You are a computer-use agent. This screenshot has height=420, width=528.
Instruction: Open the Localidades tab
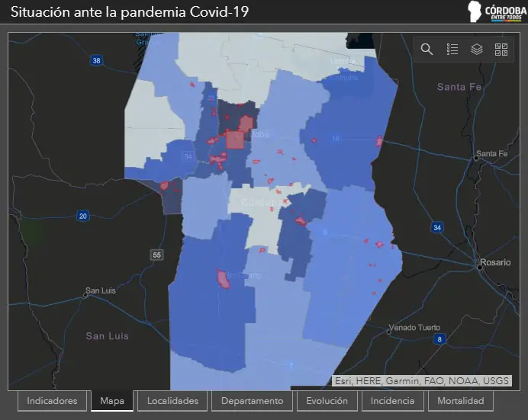click(172, 401)
